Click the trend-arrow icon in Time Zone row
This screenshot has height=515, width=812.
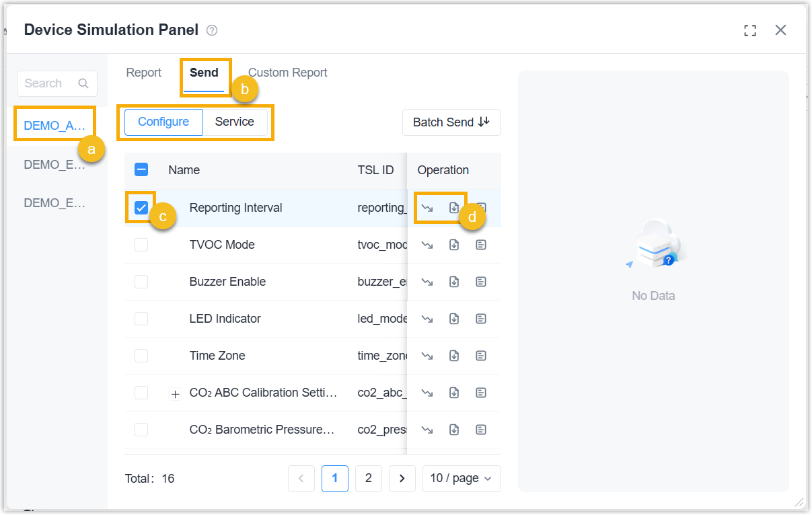point(427,356)
